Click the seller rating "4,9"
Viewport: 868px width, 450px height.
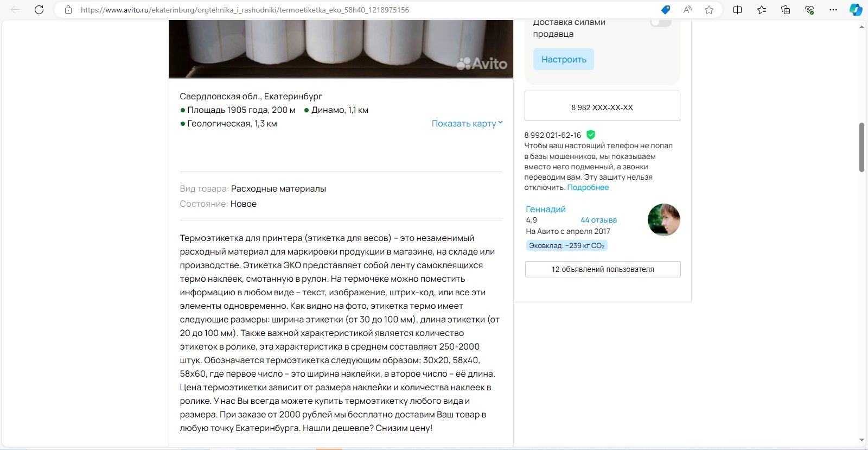click(531, 220)
